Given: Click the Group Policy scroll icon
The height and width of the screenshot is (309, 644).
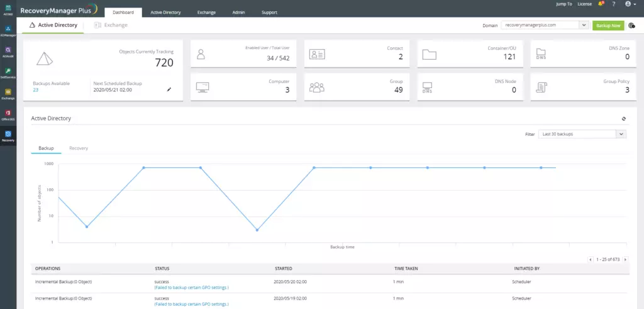Looking at the screenshot, I should (541, 87).
